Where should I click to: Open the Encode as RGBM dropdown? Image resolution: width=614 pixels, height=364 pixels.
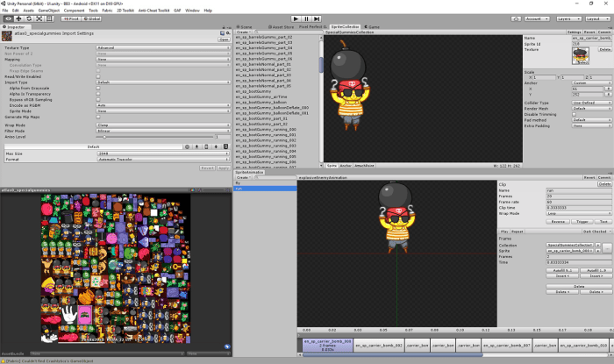(x=163, y=105)
